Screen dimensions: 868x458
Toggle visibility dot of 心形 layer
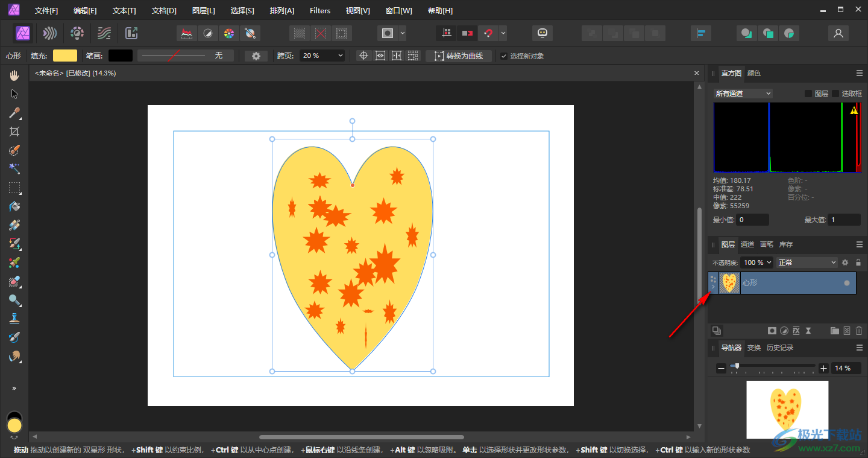point(847,283)
